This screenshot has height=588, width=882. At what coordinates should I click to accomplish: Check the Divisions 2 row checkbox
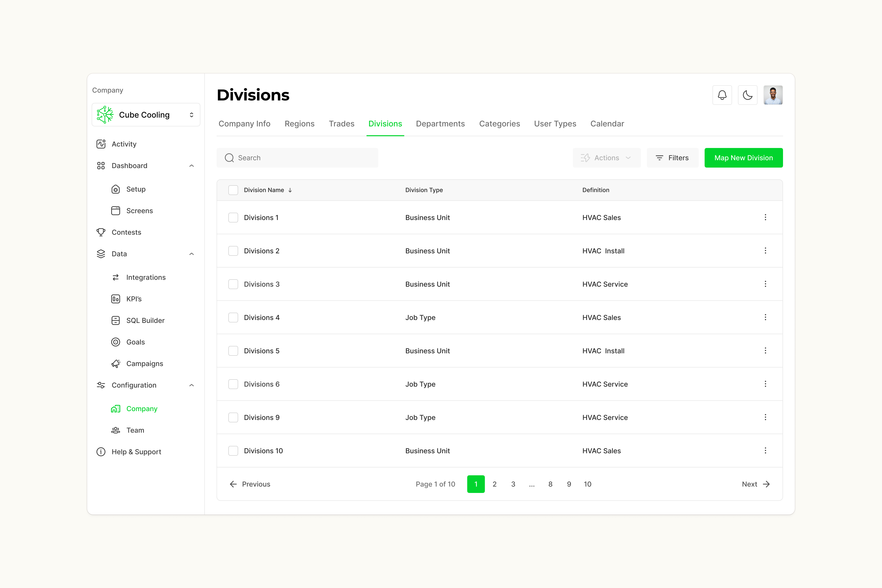[x=233, y=251]
